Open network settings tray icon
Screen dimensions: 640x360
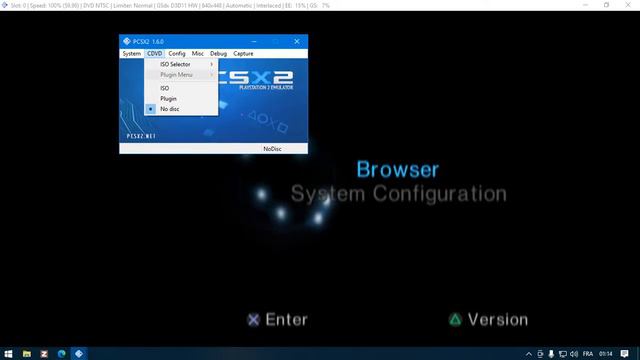pyautogui.click(x=562, y=354)
